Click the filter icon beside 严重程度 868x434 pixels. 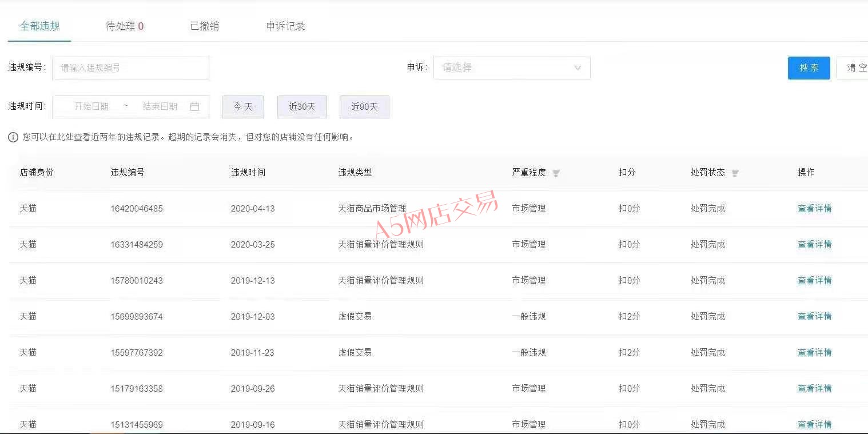click(x=556, y=173)
